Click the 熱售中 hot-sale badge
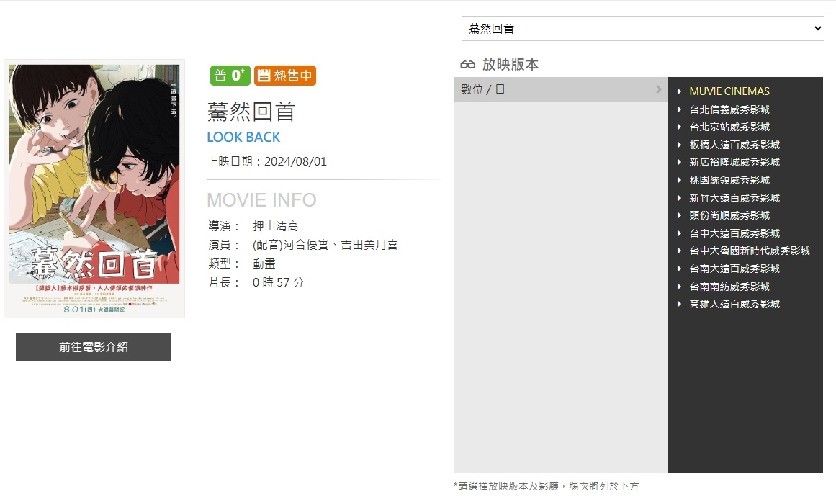Image resolution: width=836 pixels, height=504 pixels. click(285, 76)
